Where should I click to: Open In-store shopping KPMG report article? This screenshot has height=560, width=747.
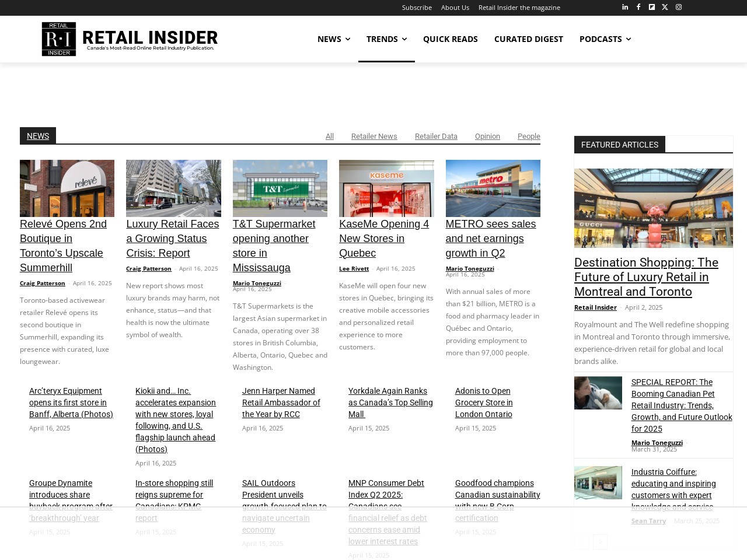[174, 501]
